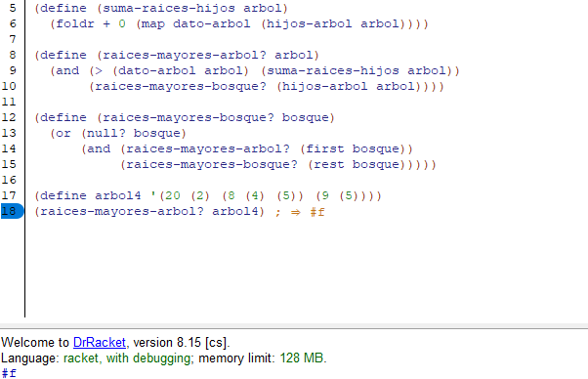The width and height of the screenshot is (588, 379).
Task: Click line number 8 in the gutter
Action: pyautogui.click(x=13, y=55)
